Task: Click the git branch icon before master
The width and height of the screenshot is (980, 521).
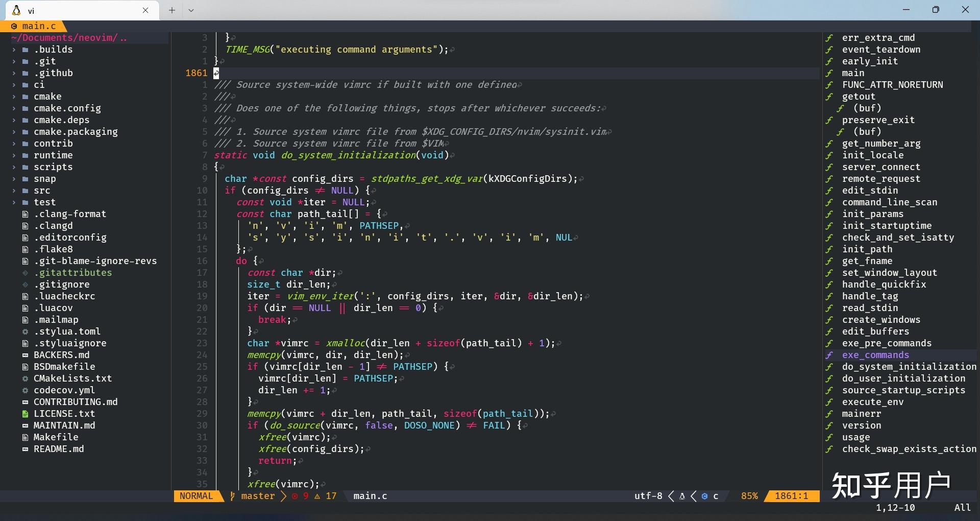Action: point(232,496)
